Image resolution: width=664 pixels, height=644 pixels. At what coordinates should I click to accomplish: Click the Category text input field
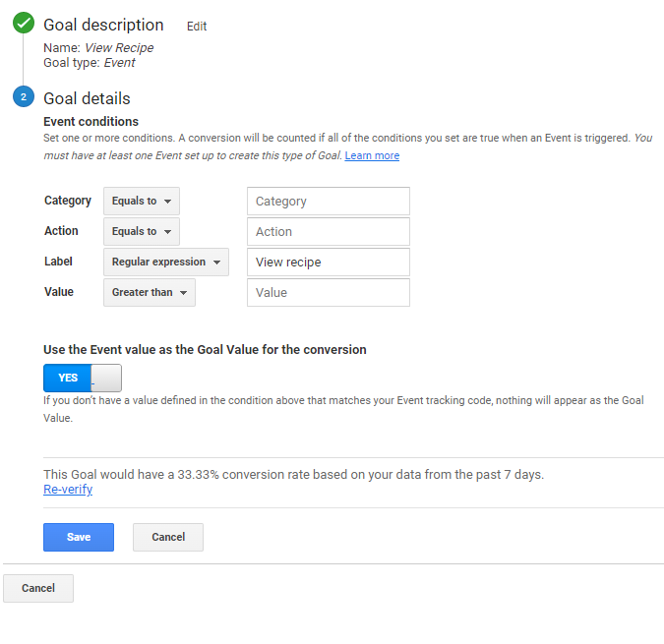pos(328,201)
